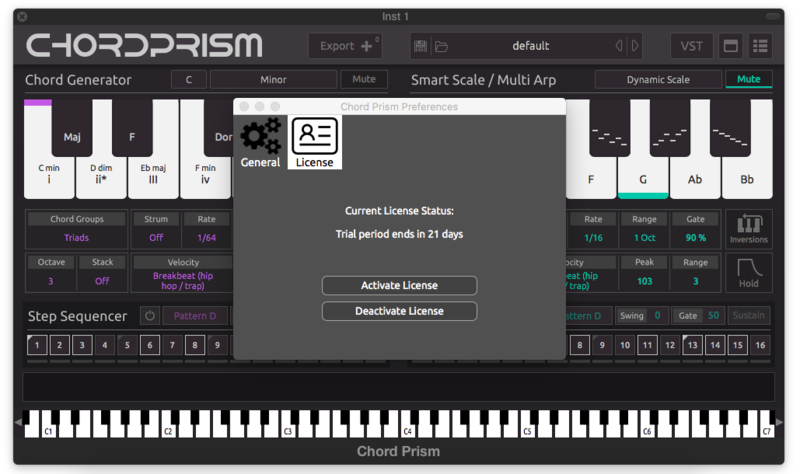Click the VST button

[691, 46]
